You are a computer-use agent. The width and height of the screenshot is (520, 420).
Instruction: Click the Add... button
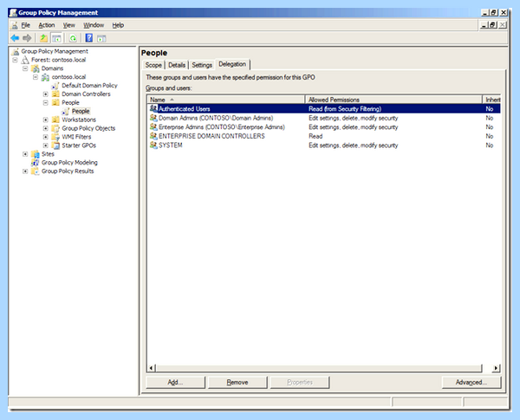click(175, 382)
